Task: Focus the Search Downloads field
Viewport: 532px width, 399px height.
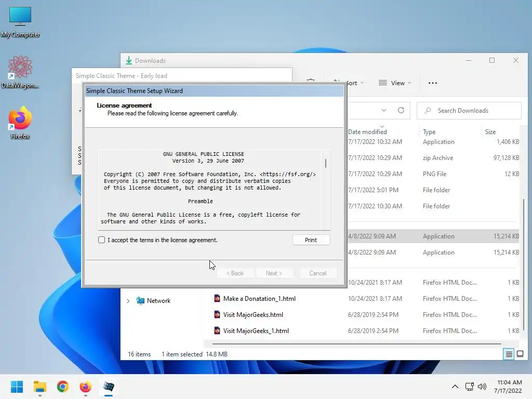Action: coord(469,111)
